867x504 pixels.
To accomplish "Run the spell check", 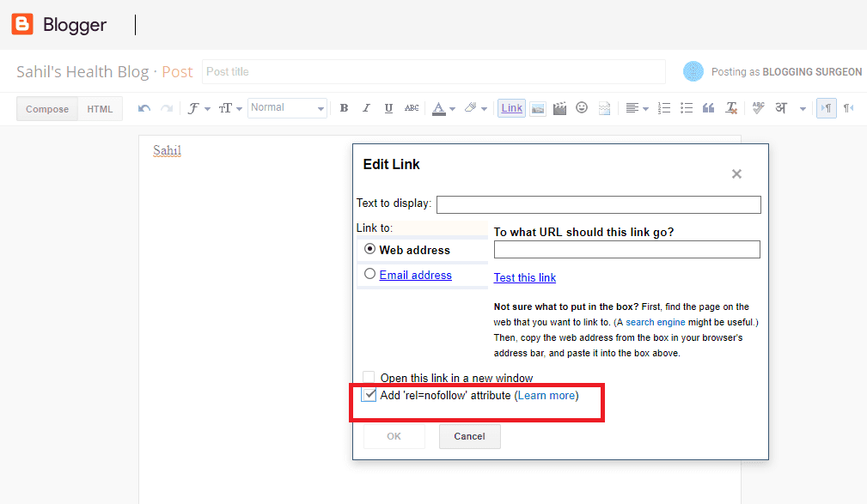I will coord(758,108).
